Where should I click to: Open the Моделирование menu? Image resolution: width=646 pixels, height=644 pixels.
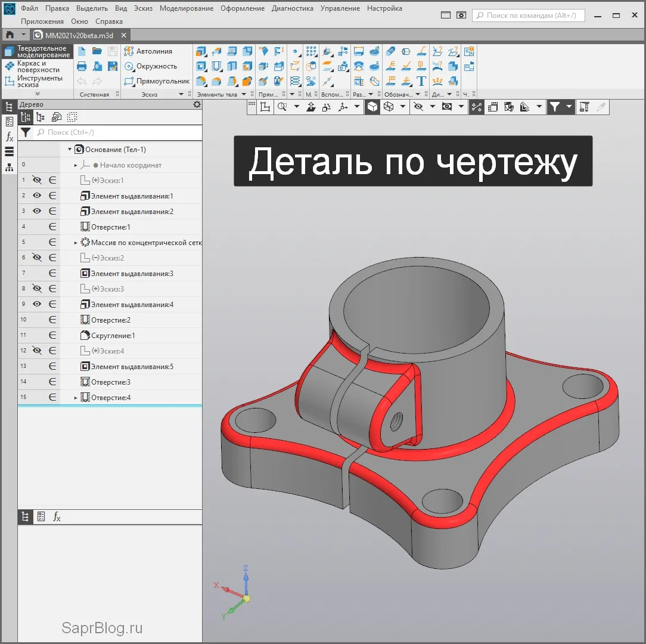(x=186, y=8)
